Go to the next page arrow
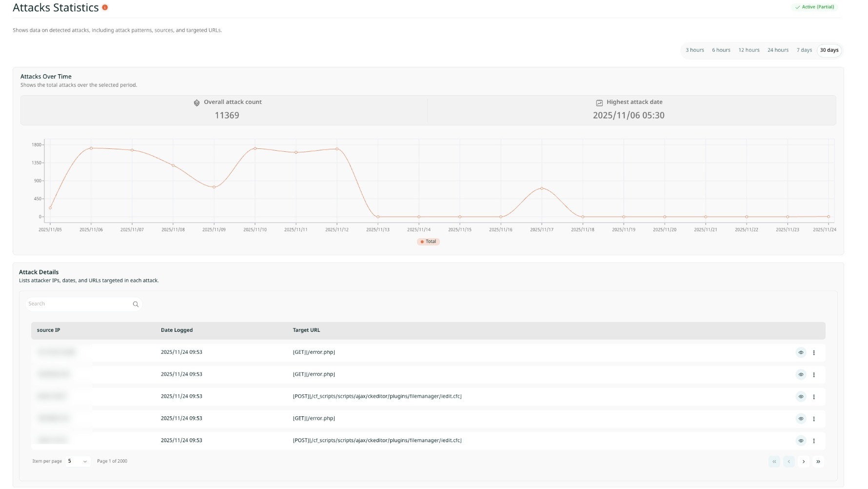 [x=804, y=462]
